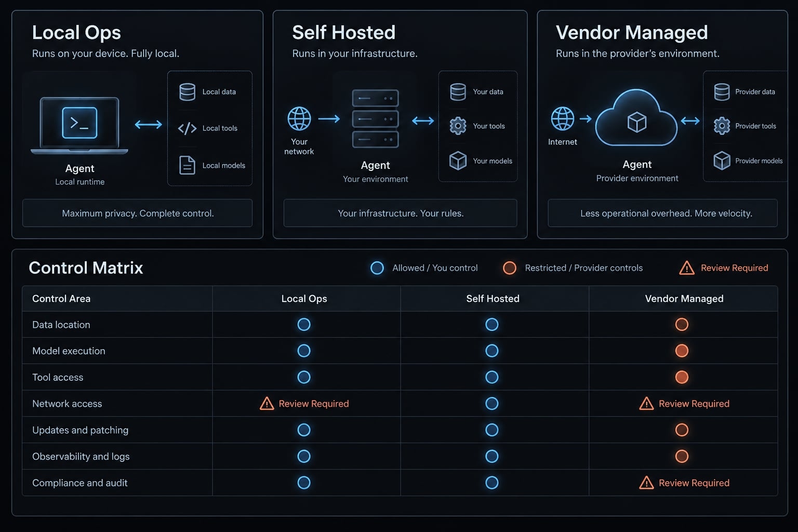Image resolution: width=798 pixels, height=532 pixels.
Task: Click the Your data database icon
Action: (458, 92)
